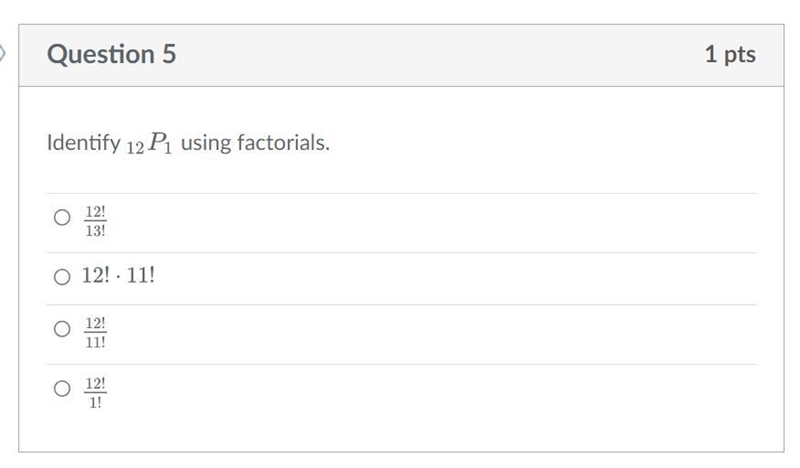
Task: Click the 12!/13! fraction answer label
Action: 95,221
